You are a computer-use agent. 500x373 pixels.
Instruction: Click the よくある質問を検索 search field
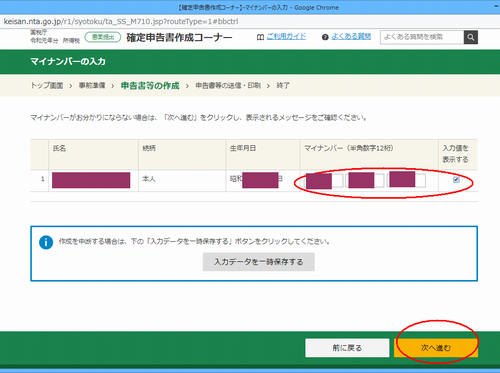422,37
